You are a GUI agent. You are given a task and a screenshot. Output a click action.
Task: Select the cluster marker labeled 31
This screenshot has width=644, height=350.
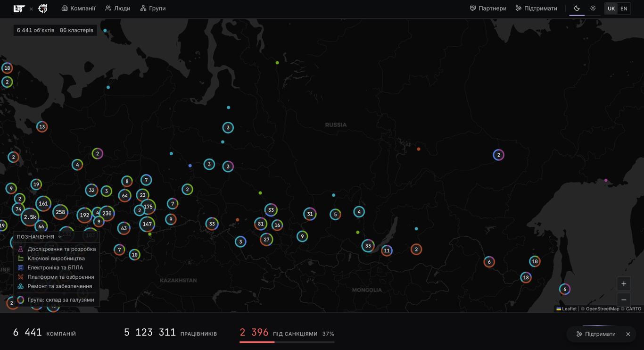310,214
